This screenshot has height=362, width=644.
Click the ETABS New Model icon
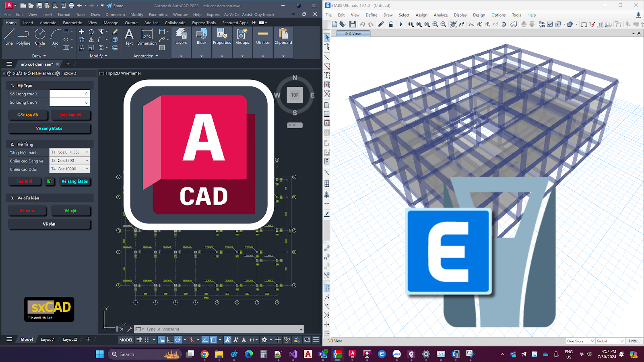(x=334, y=24)
